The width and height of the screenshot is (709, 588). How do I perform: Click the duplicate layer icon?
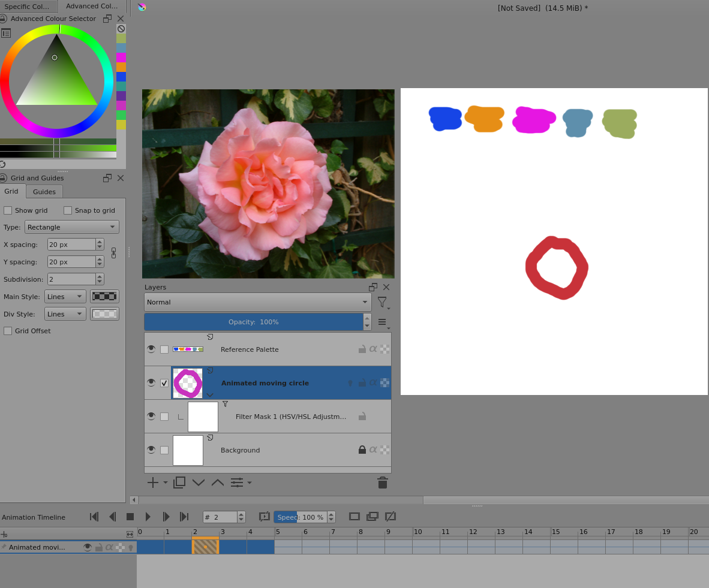pyautogui.click(x=179, y=483)
